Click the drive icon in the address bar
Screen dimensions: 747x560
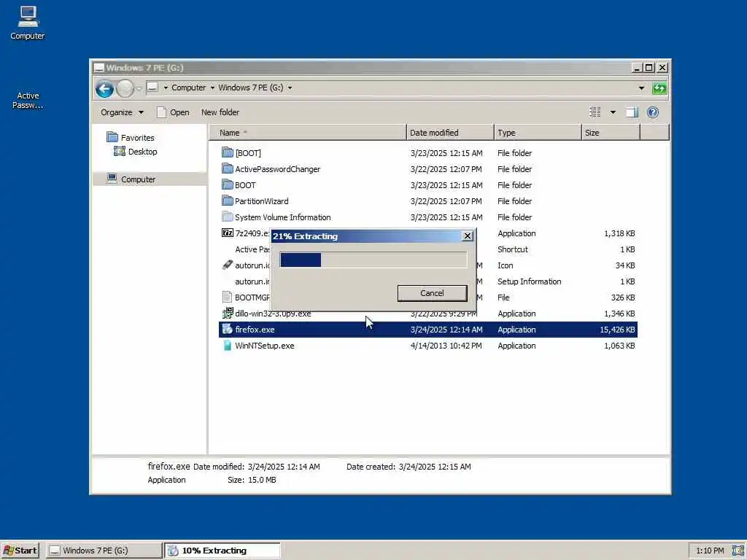pos(152,87)
